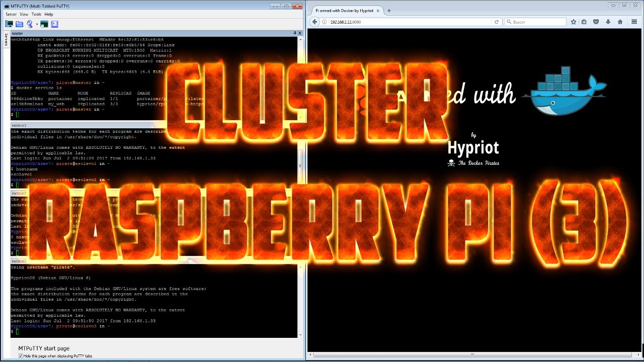
Task: Open Firefox downloads arrow icon
Action: click(608, 22)
